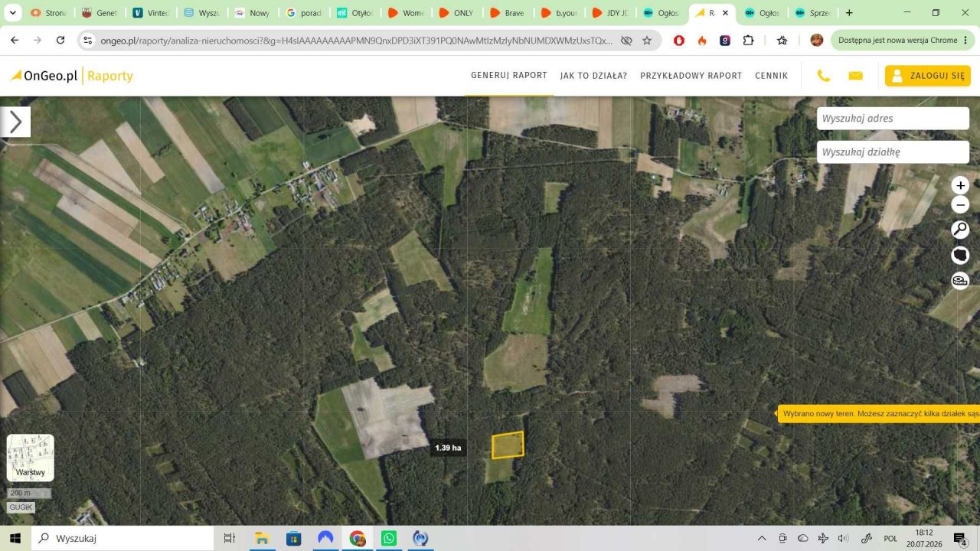
Task: Click the yellow envelope mail icon
Action: click(856, 76)
